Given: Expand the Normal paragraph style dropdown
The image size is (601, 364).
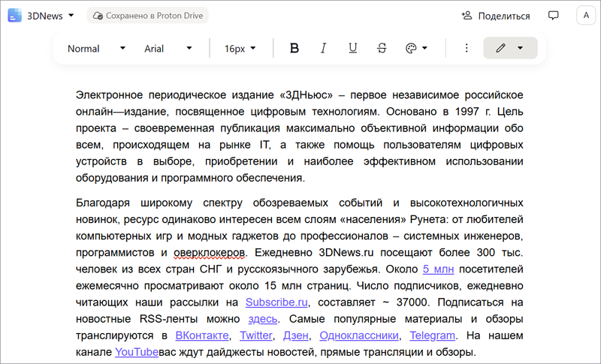Looking at the screenshot, I should [96, 48].
